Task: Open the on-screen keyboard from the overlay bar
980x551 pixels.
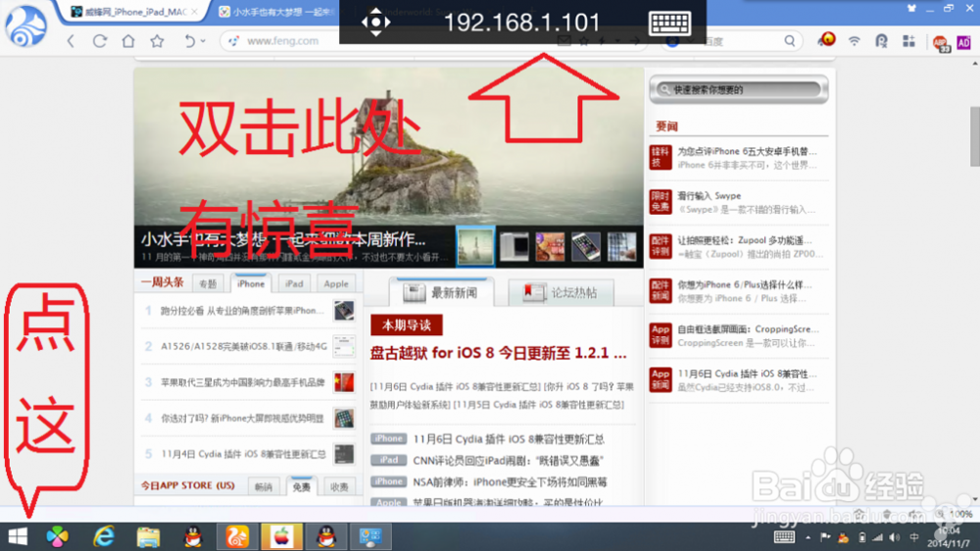Action: click(x=669, y=24)
